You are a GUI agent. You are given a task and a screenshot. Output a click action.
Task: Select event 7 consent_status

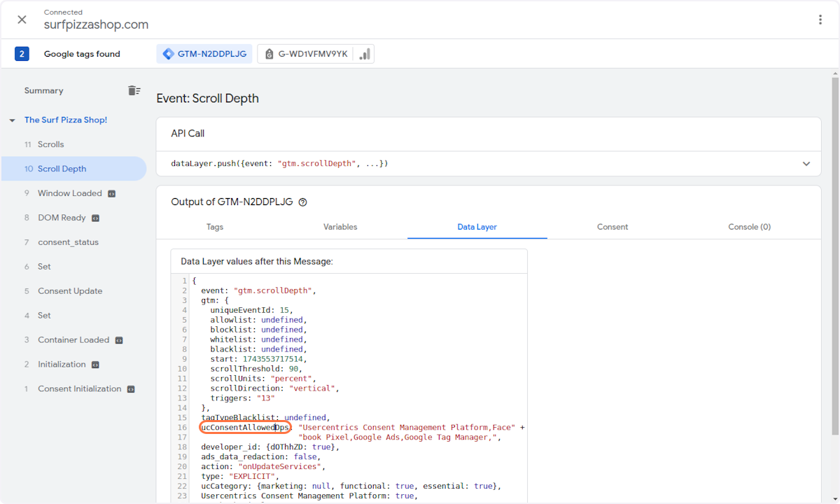tap(73, 242)
